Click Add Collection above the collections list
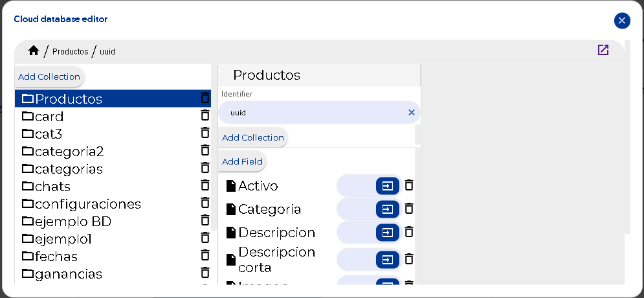Screen dimensions: 644x298 tap(49, 77)
